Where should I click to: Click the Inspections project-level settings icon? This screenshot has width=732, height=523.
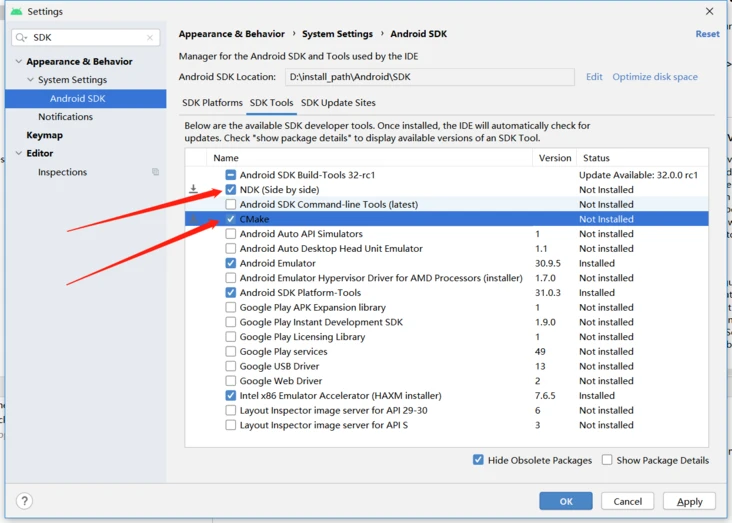click(155, 172)
